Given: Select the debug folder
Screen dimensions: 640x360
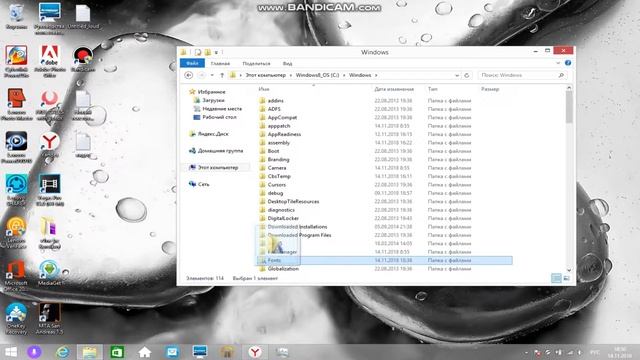Looking at the screenshot, I should pos(275,193).
